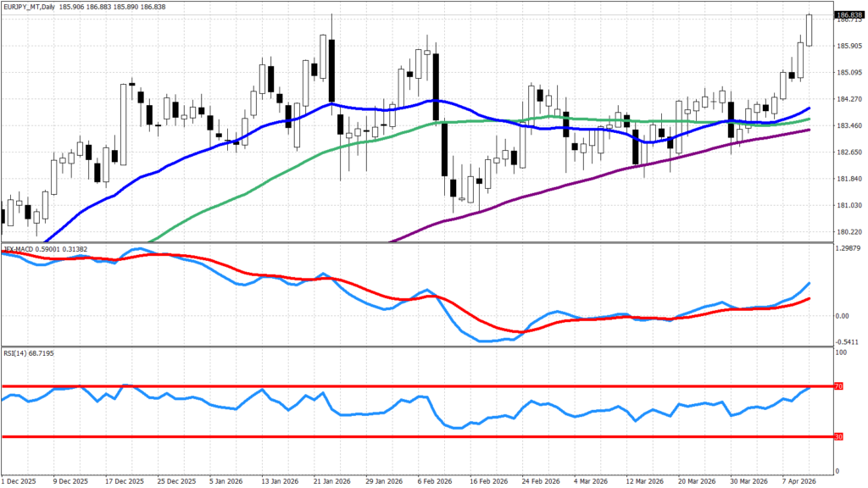
Task: Click the 1 Dec 2025 date label
Action: 19,481
